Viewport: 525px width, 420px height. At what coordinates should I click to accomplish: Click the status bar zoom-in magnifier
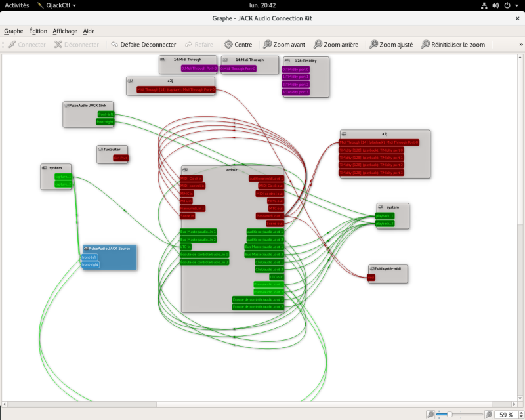(x=489, y=415)
